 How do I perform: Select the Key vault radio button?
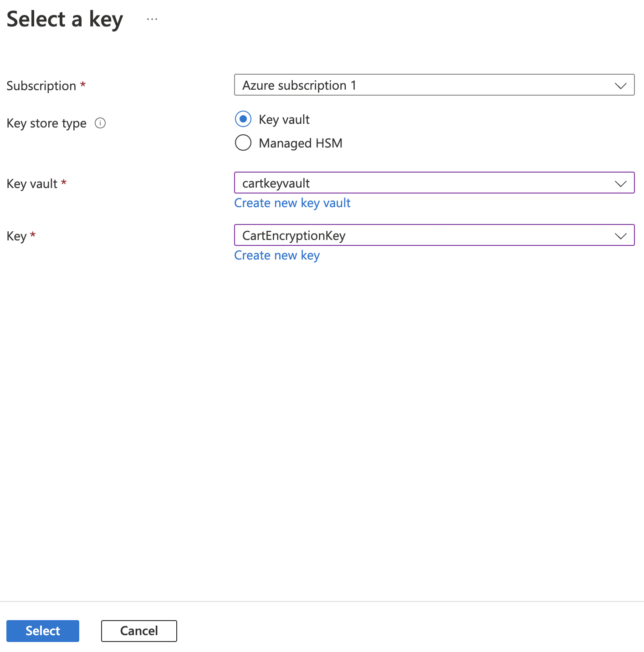click(243, 119)
